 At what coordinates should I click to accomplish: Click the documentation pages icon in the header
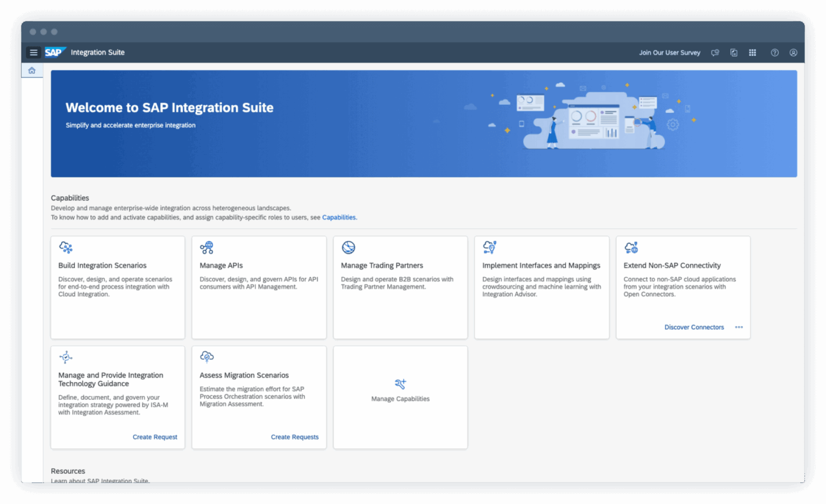(734, 52)
